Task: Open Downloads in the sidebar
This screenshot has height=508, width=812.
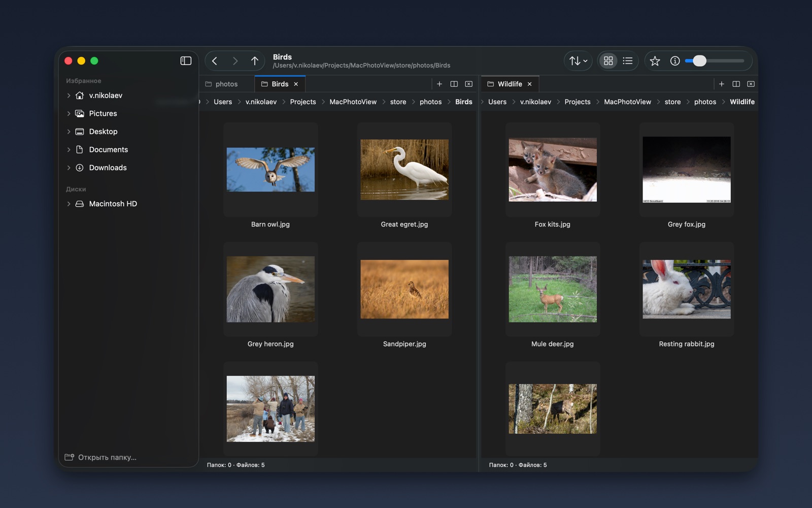Action: (x=108, y=168)
